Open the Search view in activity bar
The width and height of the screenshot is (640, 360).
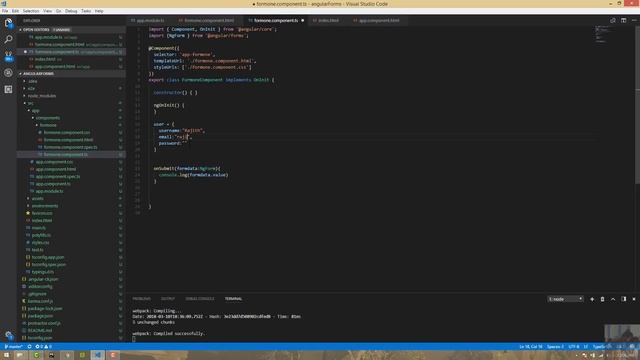pos(8,40)
